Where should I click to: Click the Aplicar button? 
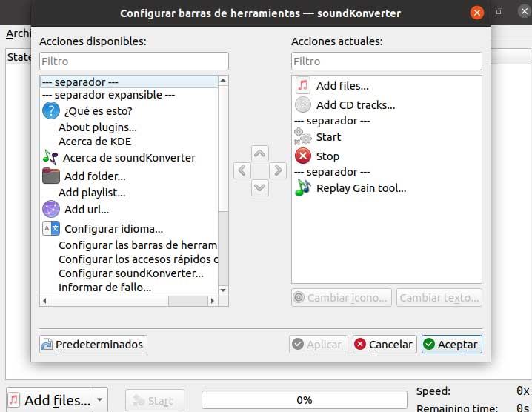[x=319, y=344]
